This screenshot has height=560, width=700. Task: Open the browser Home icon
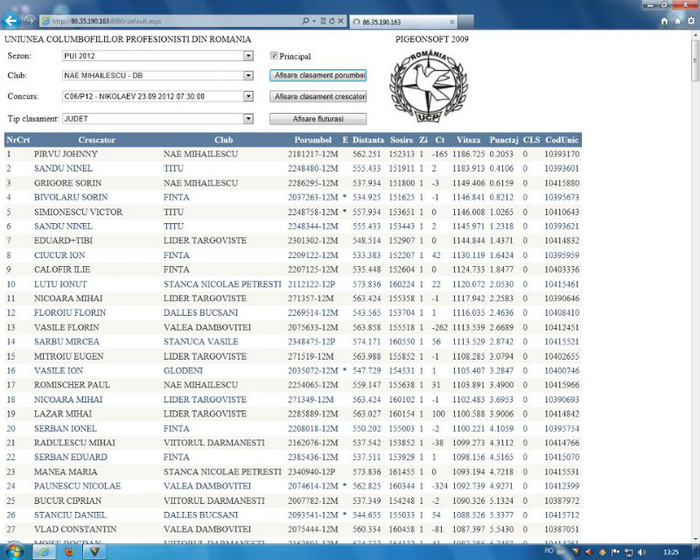point(664,21)
